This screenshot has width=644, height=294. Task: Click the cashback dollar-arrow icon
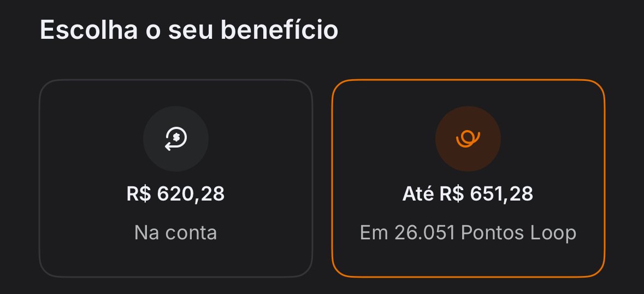pos(176,138)
